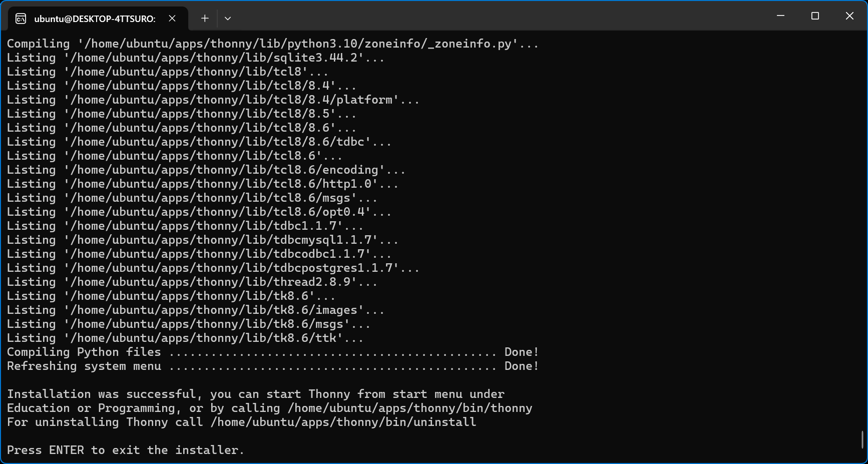Click the Listing lib/tk8.6/msgs line
Image resolution: width=868 pixels, height=464 pixels.
189,324
